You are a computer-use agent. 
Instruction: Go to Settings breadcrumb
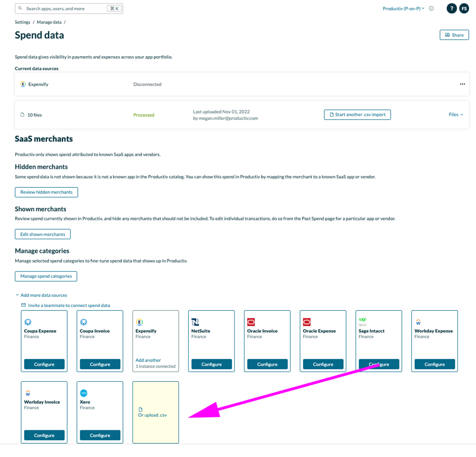22,22
